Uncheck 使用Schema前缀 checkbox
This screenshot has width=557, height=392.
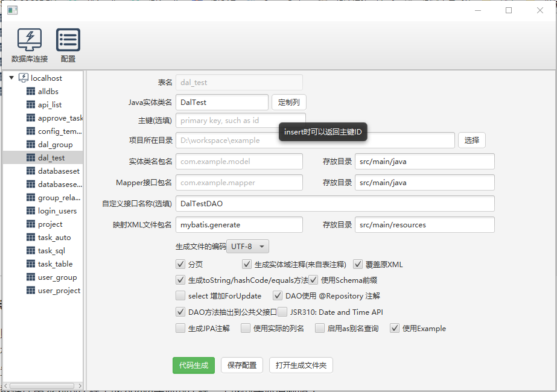pyautogui.click(x=313, y=280)
